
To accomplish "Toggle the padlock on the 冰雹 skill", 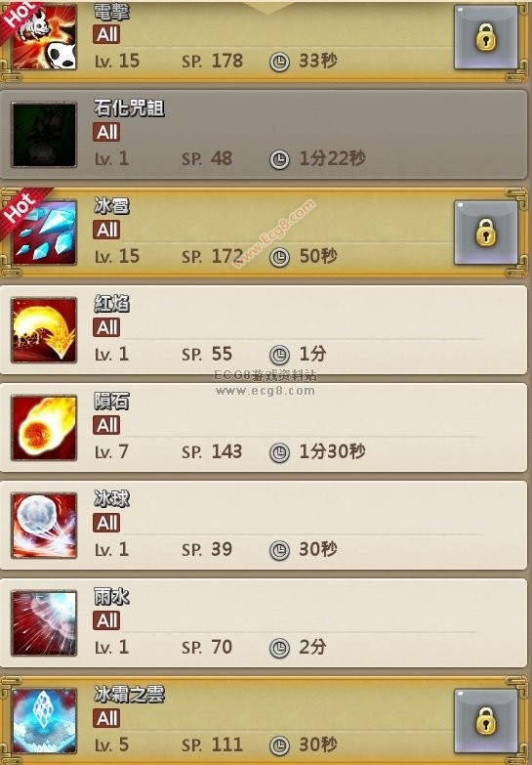I will coord(486,233).
